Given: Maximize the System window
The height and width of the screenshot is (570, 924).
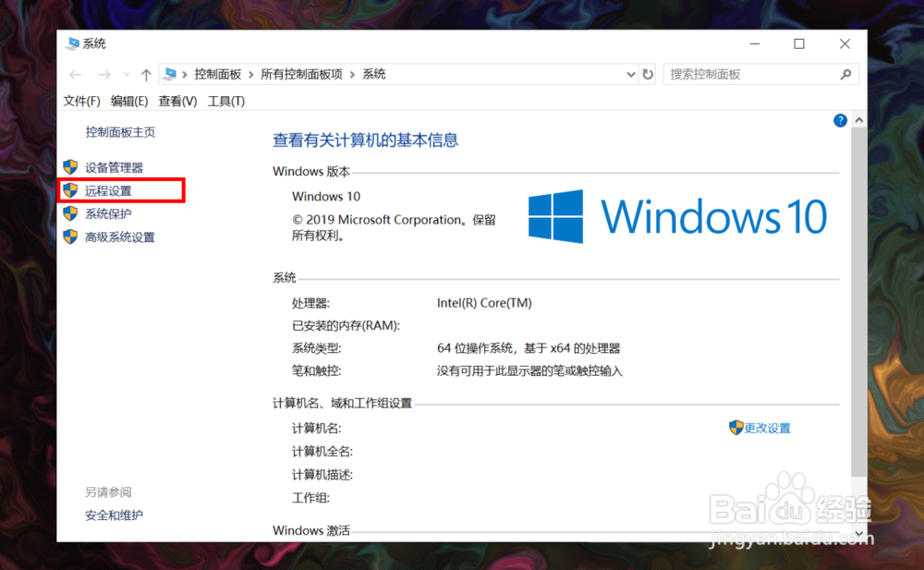Looking at the screenshot, I should point(799,43).
